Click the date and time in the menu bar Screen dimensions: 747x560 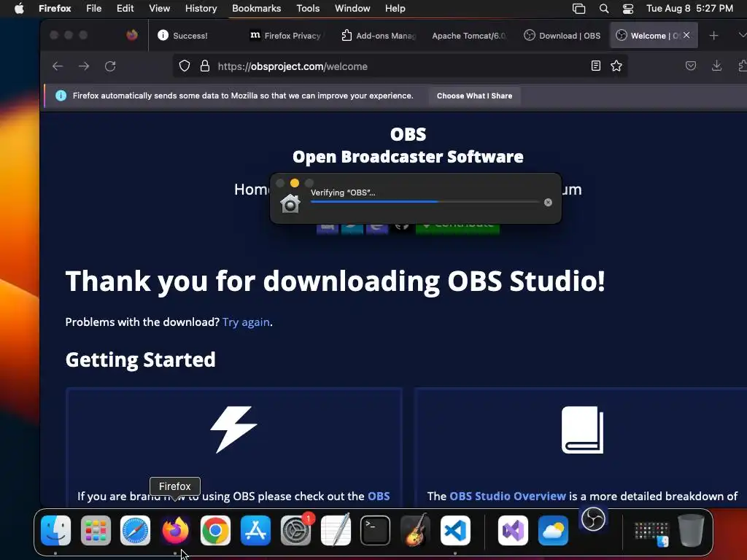tap(689, 8)
